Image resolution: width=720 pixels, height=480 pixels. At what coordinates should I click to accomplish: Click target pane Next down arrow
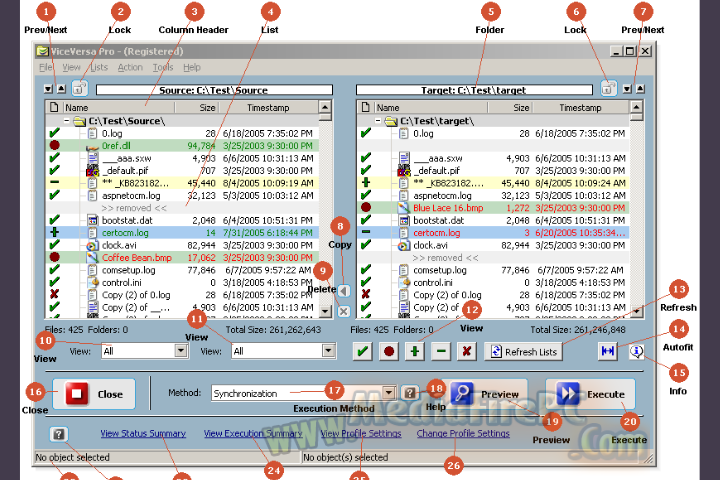click(627, 89)
